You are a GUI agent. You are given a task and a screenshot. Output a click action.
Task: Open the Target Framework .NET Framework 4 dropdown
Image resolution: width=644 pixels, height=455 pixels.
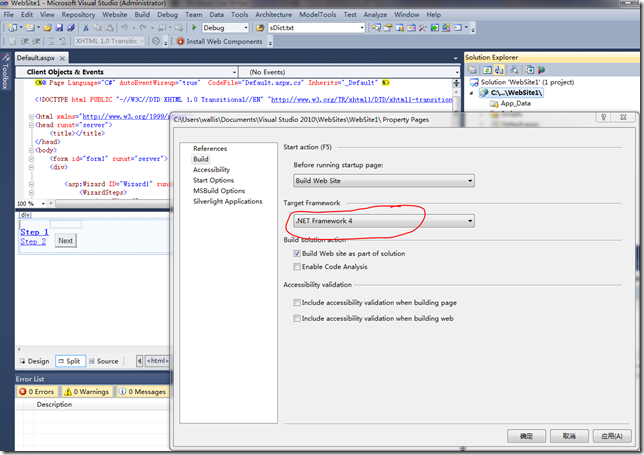(x=384, y=221)
